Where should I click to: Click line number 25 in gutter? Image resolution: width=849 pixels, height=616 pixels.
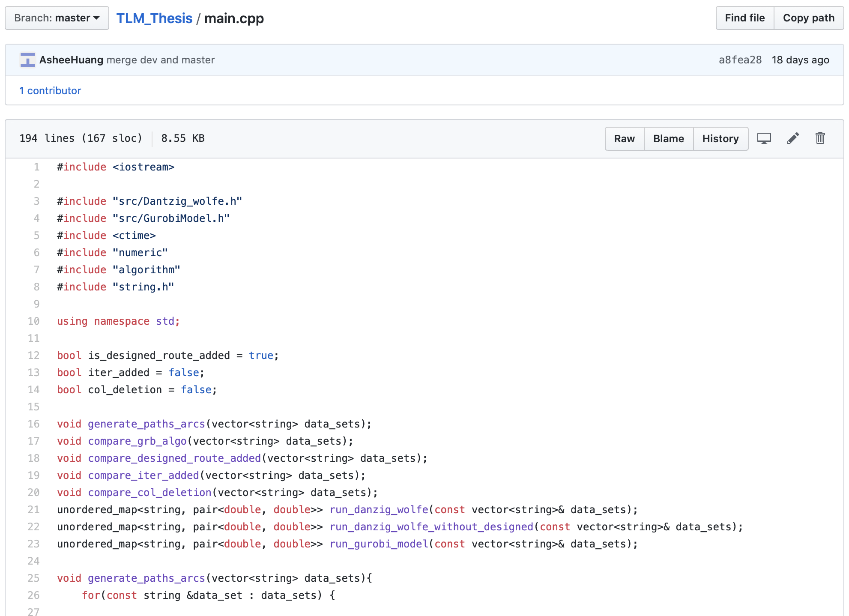tap(33, 578)
